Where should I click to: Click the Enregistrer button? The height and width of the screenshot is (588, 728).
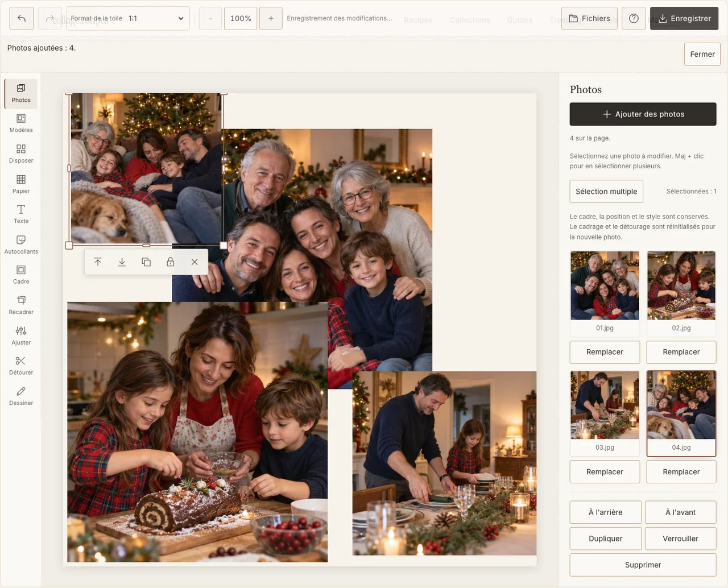tap(684, 18)
